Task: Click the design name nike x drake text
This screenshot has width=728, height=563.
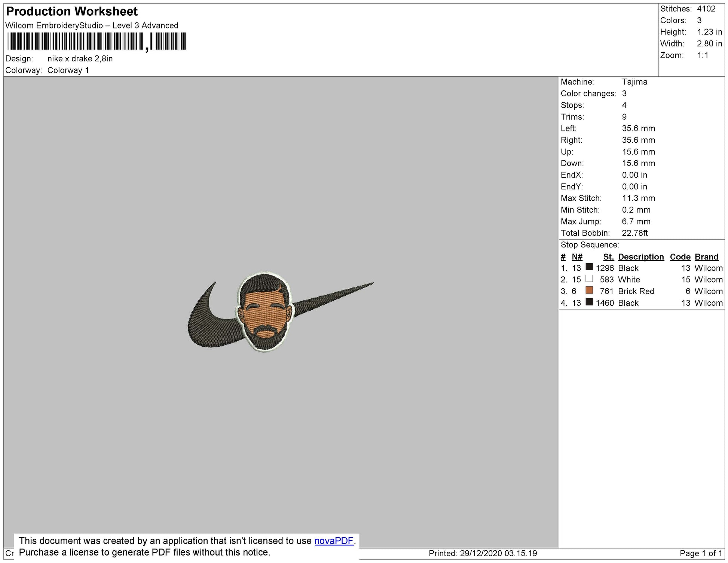Action: coord(80,58)
